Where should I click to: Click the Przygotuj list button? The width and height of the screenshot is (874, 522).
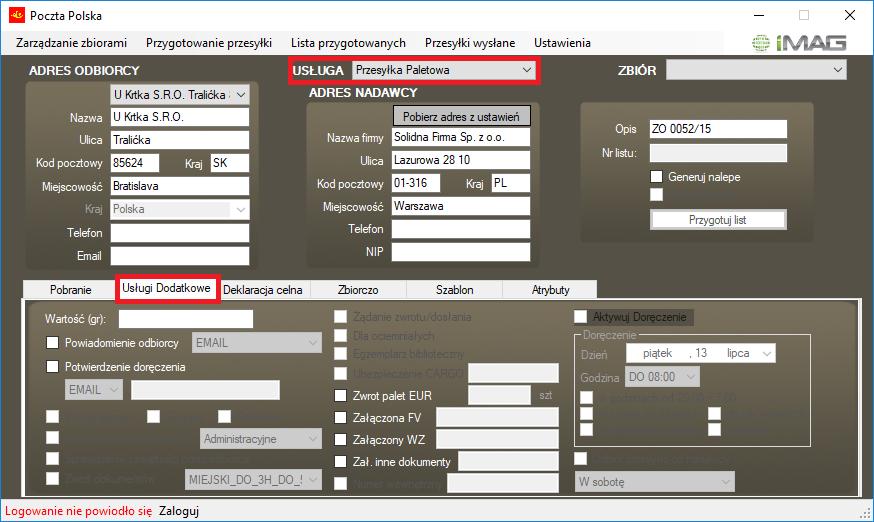[718, 220]
